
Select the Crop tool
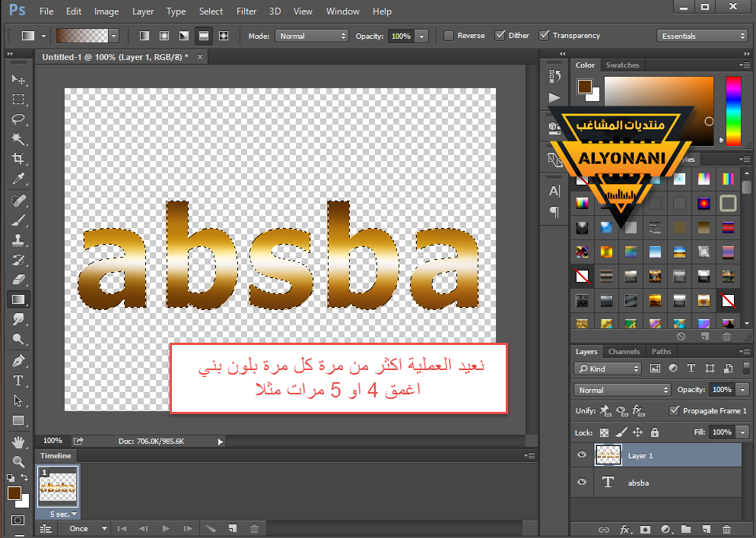[18, 159]
